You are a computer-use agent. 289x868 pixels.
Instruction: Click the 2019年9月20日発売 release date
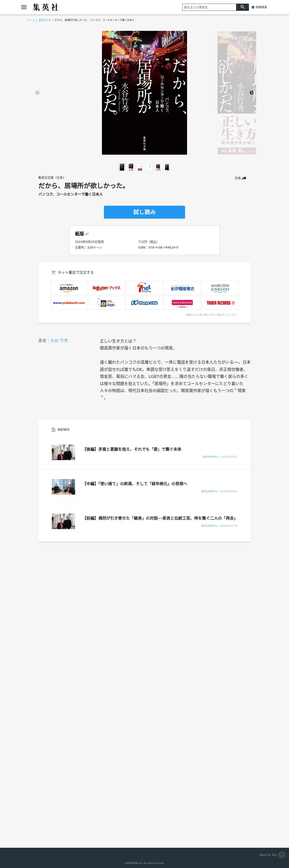(x=90, y=242)
